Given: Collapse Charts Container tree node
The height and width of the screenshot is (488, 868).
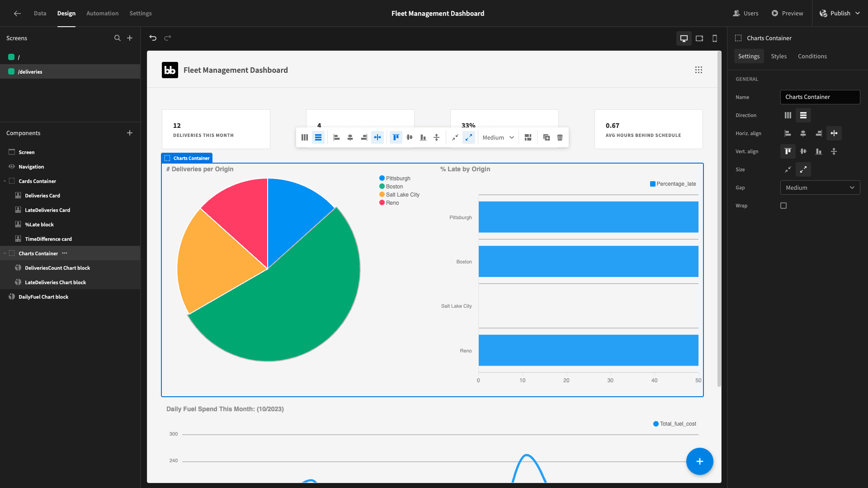Looking at the screenshot, I should (5, 253).
